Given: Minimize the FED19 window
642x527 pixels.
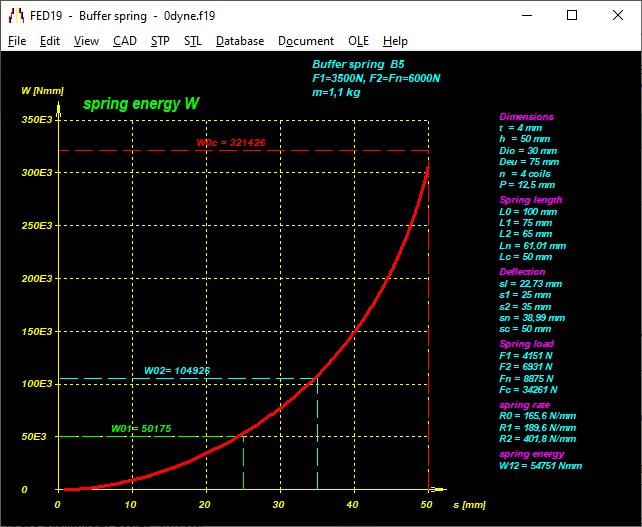Looking at the screenshot, I should 526,16.
